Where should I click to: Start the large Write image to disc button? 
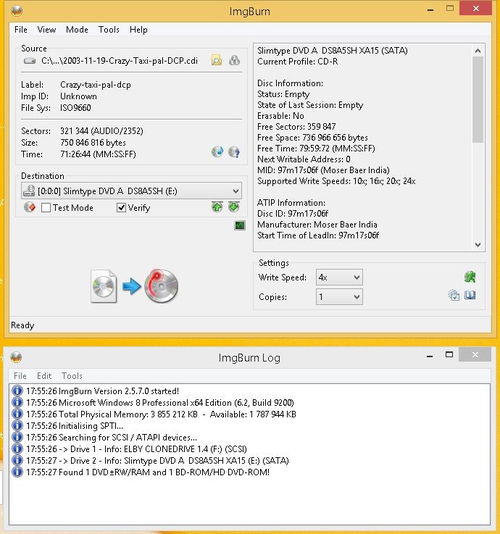(x=135, y=286)
